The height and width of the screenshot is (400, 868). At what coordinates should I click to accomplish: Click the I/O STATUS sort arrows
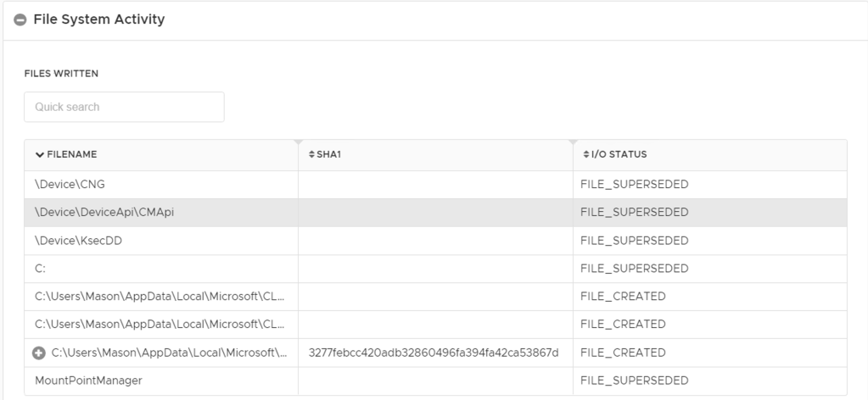click(x=585, y=154)
